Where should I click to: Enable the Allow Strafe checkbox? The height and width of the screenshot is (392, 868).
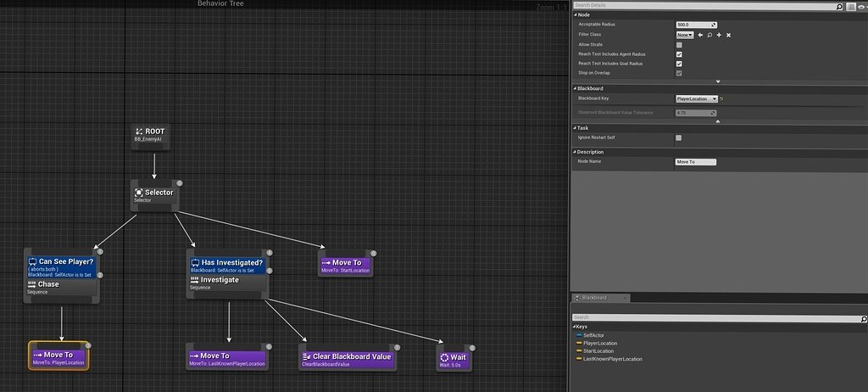[679, 44]
